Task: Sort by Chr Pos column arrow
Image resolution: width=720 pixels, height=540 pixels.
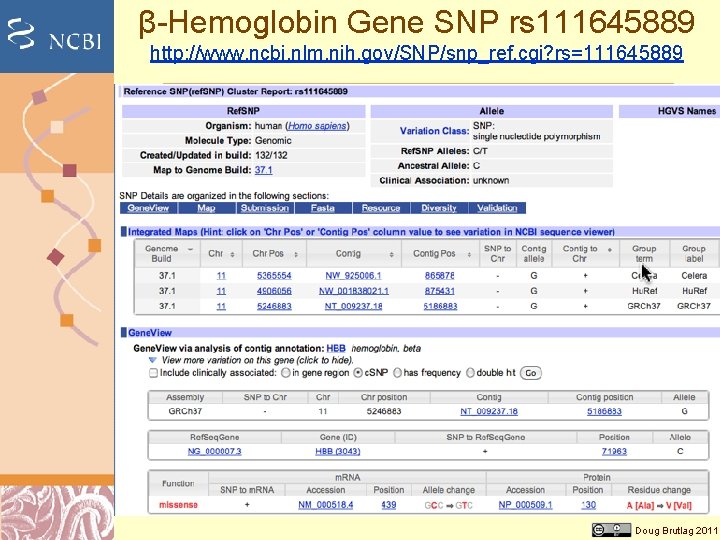Action: click(x=296, y=254)
